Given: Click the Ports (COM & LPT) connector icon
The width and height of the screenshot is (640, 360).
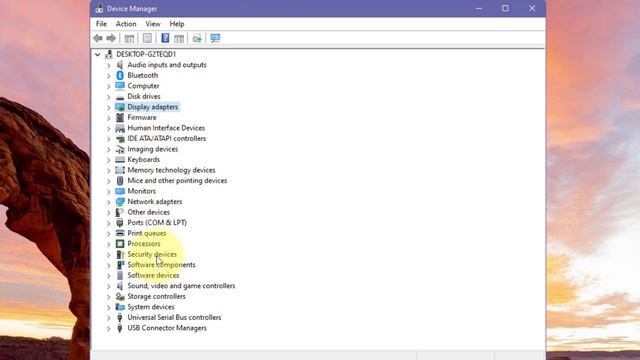Looking at the screenshot, I should click(120, 223).
